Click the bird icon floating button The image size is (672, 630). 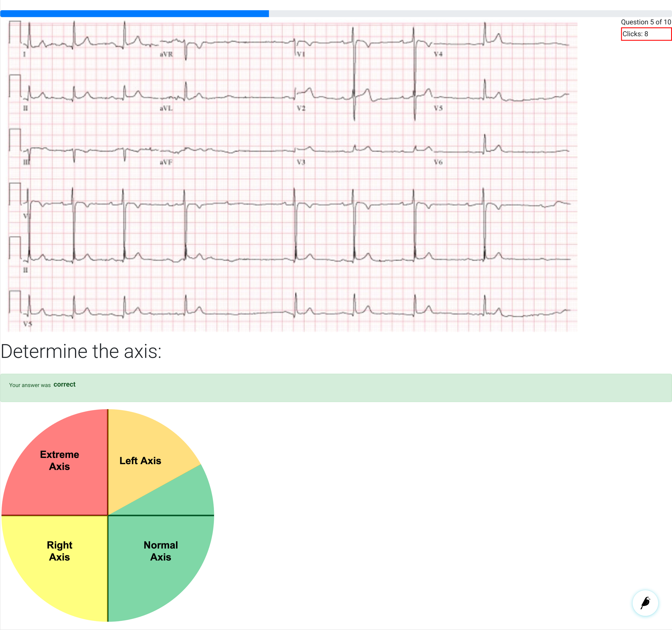(x=645, y=603)
